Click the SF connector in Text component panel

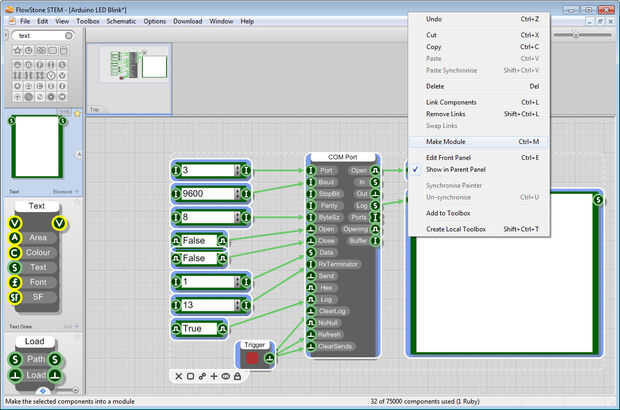[x=15, y=297]
